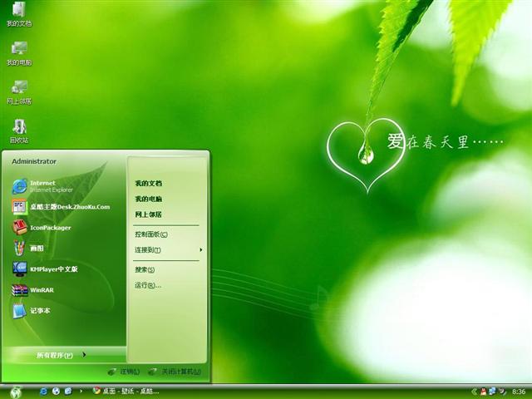The width and height of the screenshot is (532, 399).
Task: Click the Administrator user name in Start menu
Action: pyautogui.click(x=34, y=161)
